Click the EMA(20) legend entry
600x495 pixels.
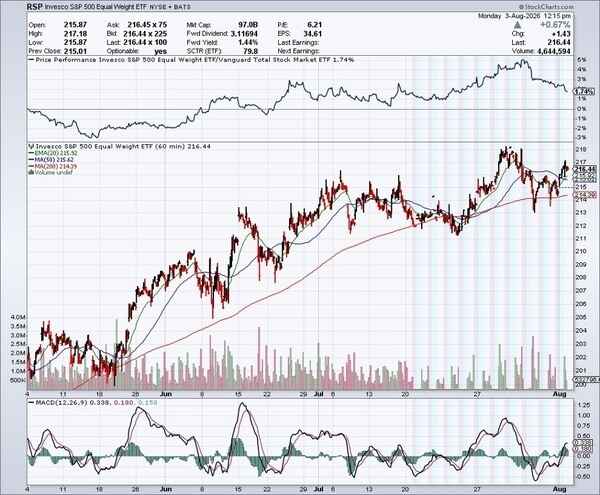tap(53, 153)
